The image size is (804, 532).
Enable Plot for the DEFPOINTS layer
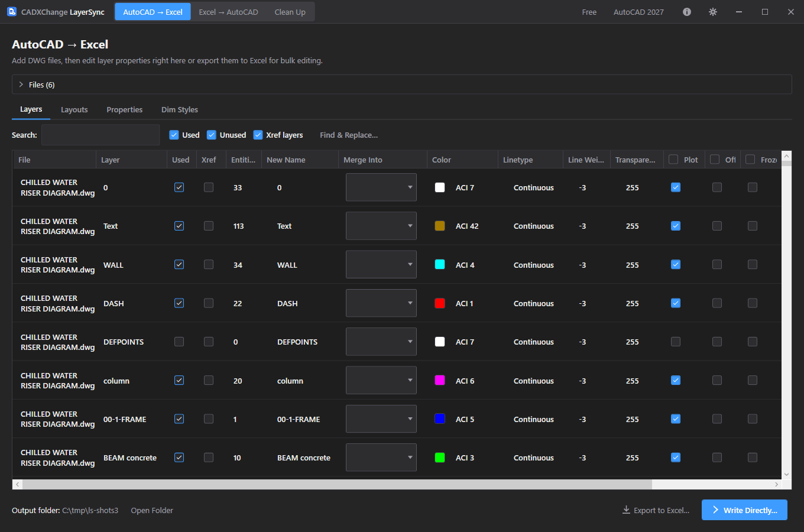pos(676,342)
